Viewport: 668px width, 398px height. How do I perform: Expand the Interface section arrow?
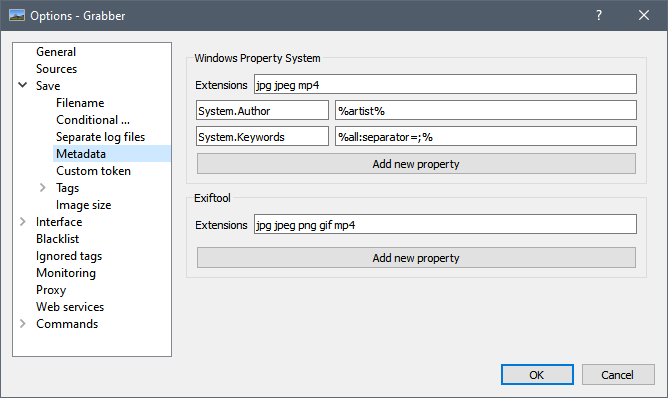click(23, 222)
